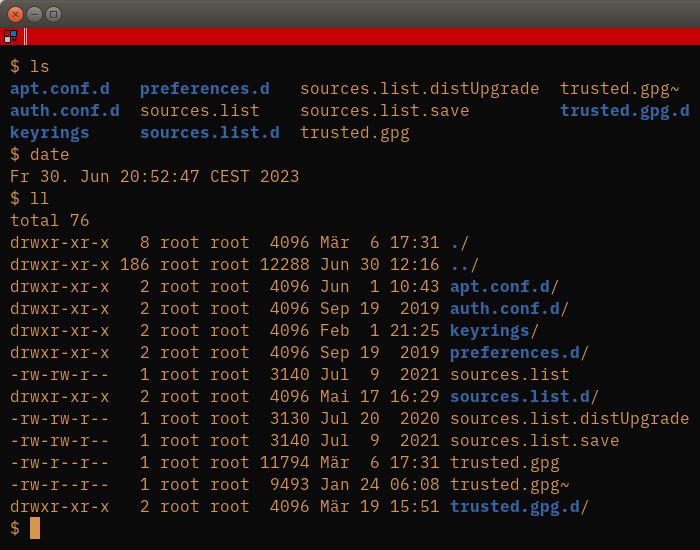Viewport: 700px width, 550px height.
Task: Click the 'total 76' line
Action: pyautogui.click(x=50, y=220)
